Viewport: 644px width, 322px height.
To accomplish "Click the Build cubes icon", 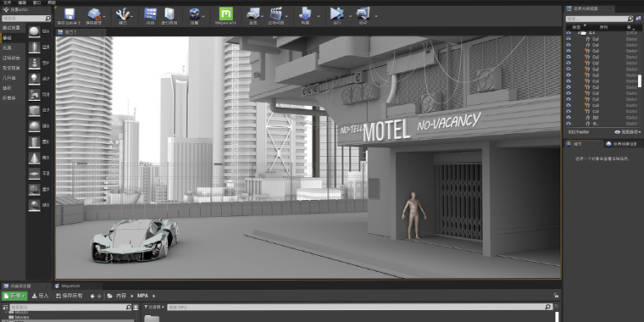I will (x=305, y=14).
